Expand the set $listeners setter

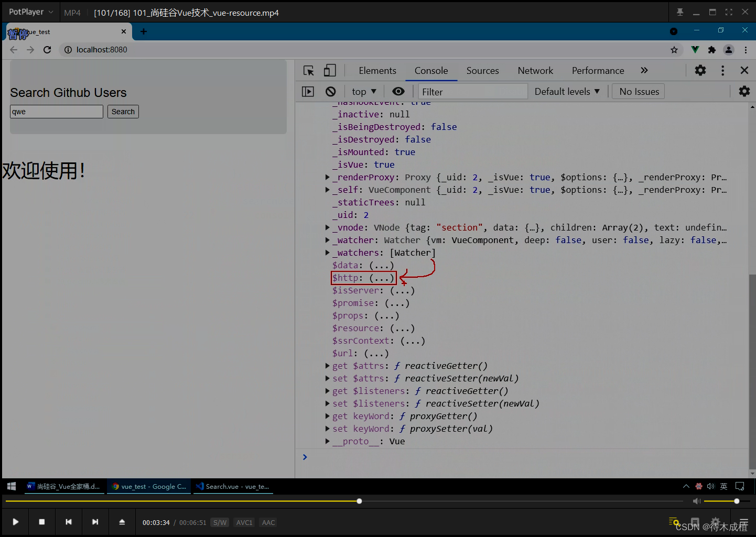pos(328,404)
